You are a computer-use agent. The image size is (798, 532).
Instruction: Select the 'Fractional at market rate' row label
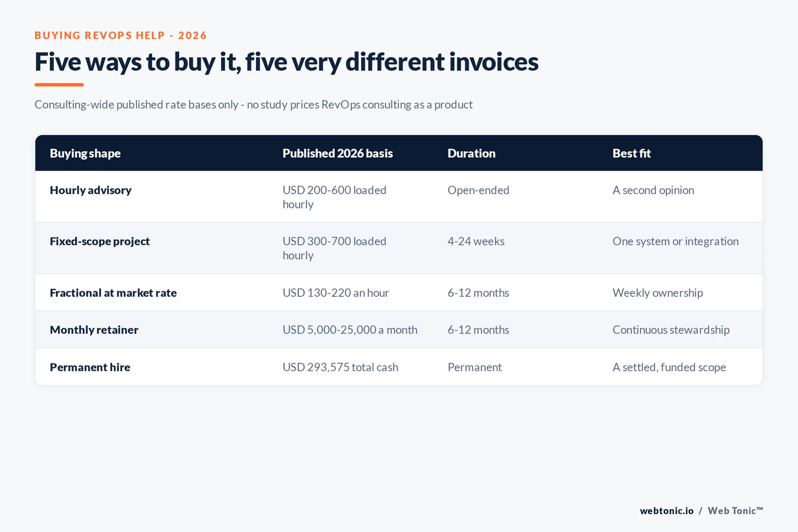coord(113,293)
